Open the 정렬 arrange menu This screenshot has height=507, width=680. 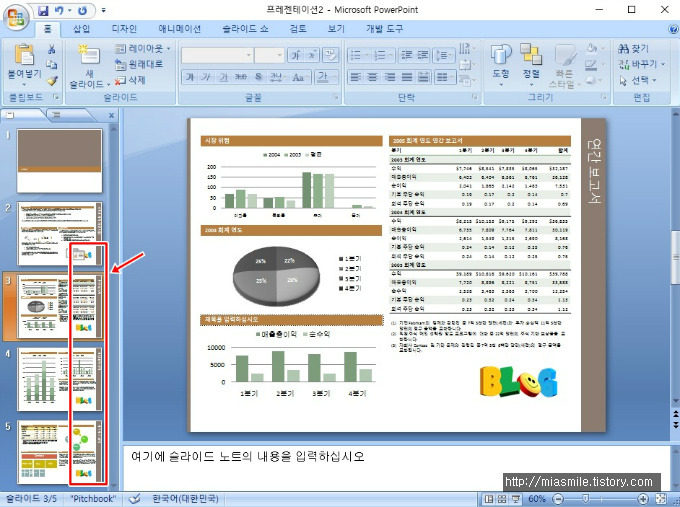(x=531, y=64)
